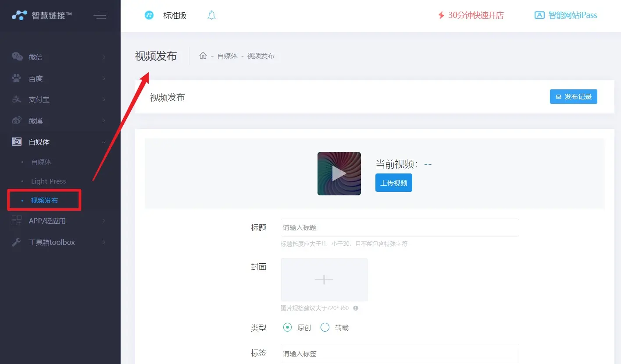Click the 微信 WeChat sidebar icon
This screenshot has width=621, height=364.
pyautogui.click(x=17, y=57)
